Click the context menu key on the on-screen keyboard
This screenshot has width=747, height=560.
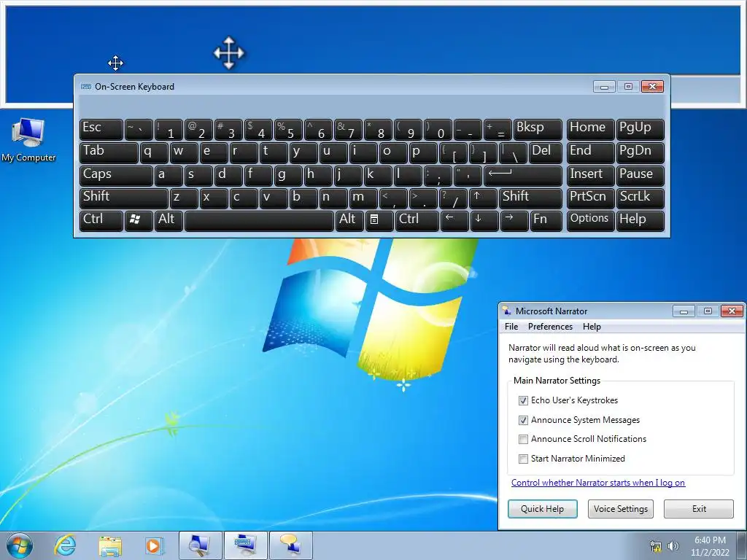pos(379,221)
